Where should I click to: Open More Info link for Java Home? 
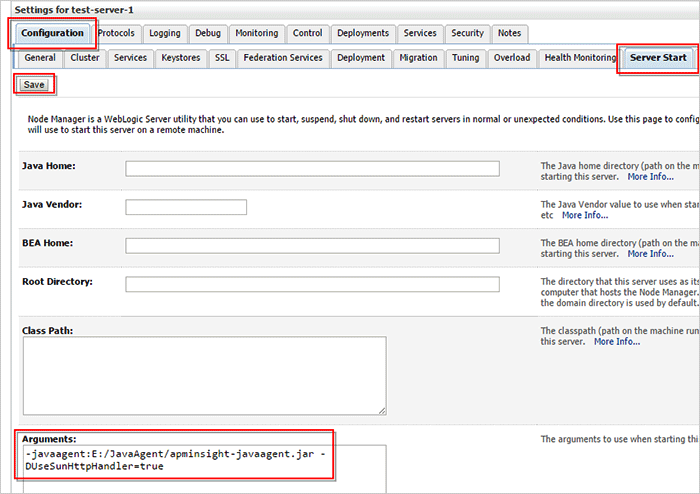tap(650, 177)
